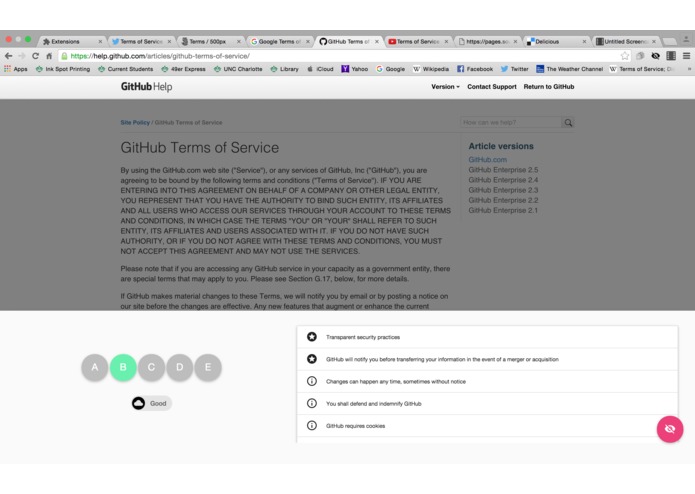Open the browser home page icon
The height and width of the screenshot is (494, 695).
point(49,56)
